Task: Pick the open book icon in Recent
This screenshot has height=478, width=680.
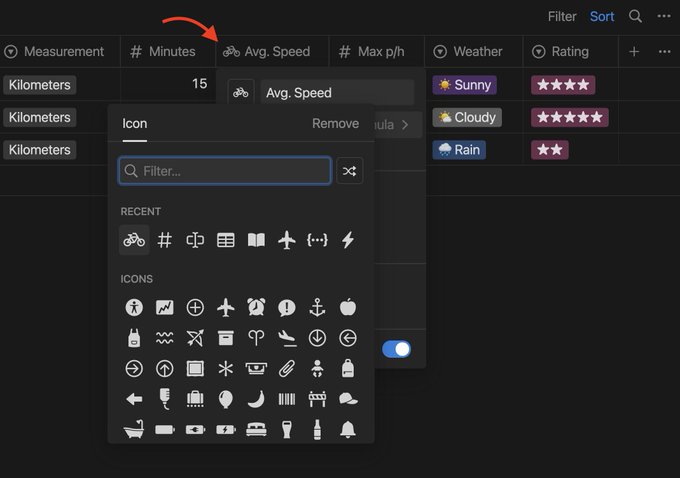Action: click(256, 239)
